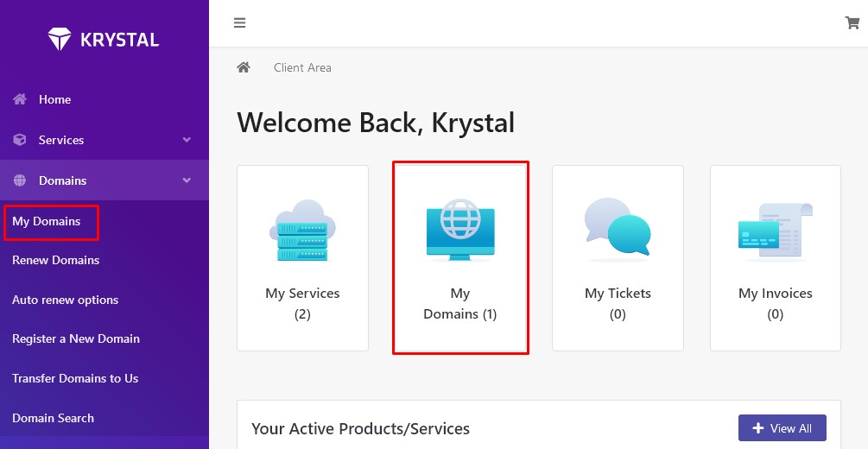Click the cube icon beside Services
Image resolution: width=868 pixels, height=449 pixels.
(x=20, y=140)
